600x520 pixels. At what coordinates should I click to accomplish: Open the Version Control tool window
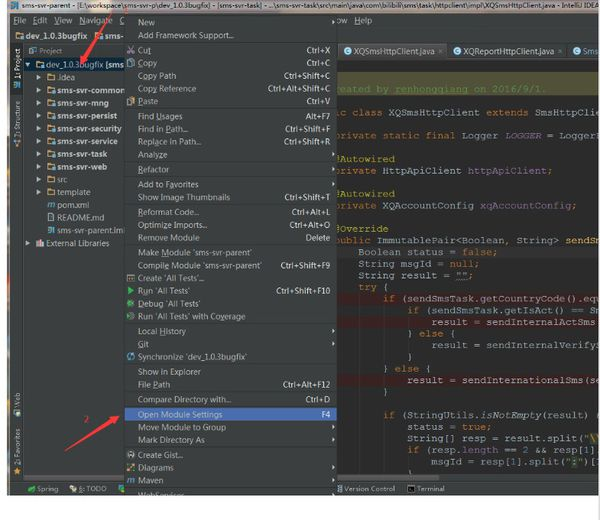click(x=366, y=489)
